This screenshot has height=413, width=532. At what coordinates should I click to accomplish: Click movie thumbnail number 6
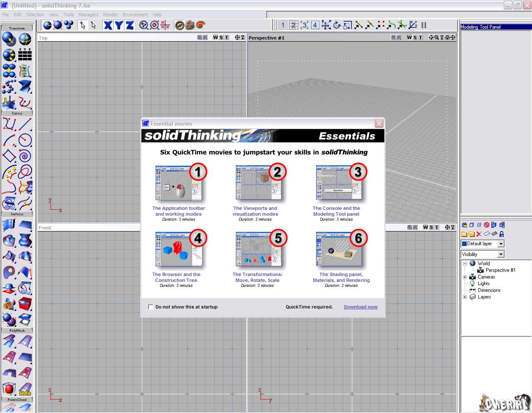click(339, 250)
